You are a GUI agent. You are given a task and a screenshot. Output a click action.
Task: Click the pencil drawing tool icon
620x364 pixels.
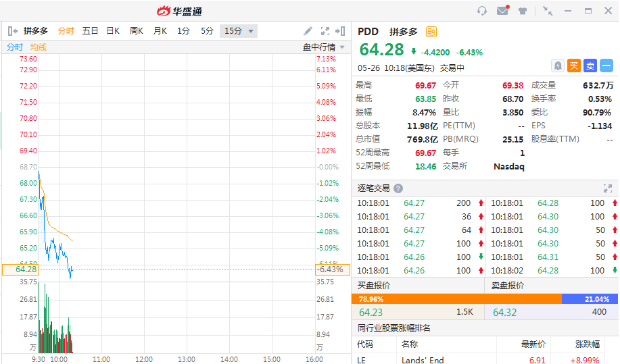point(308,31)
